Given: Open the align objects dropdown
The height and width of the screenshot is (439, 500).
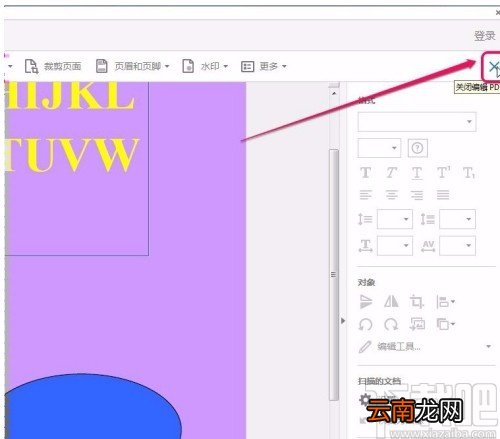Looking at the screenshot, I should click(445, 302).
